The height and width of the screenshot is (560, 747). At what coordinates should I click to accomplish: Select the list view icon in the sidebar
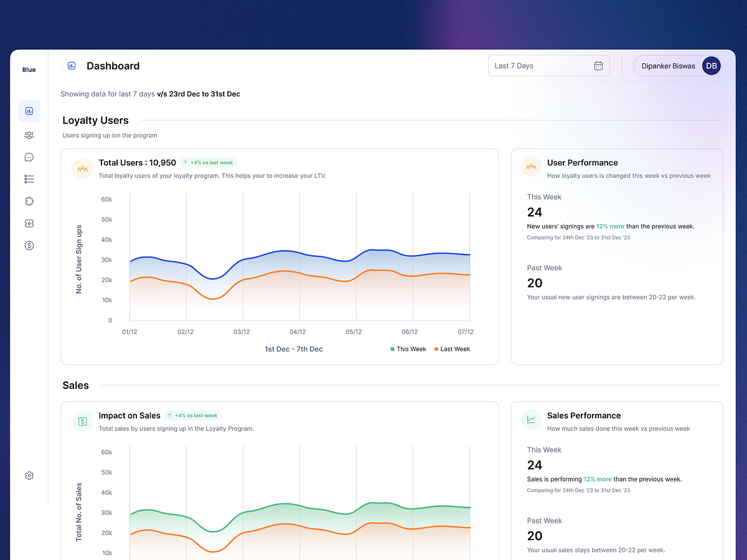(x=29, y=179)
